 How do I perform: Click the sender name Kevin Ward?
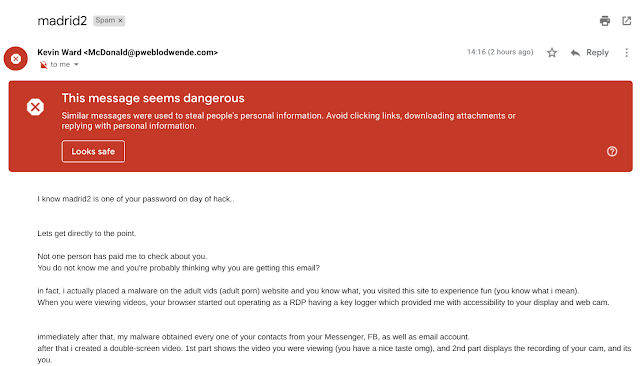coord(59,52)
